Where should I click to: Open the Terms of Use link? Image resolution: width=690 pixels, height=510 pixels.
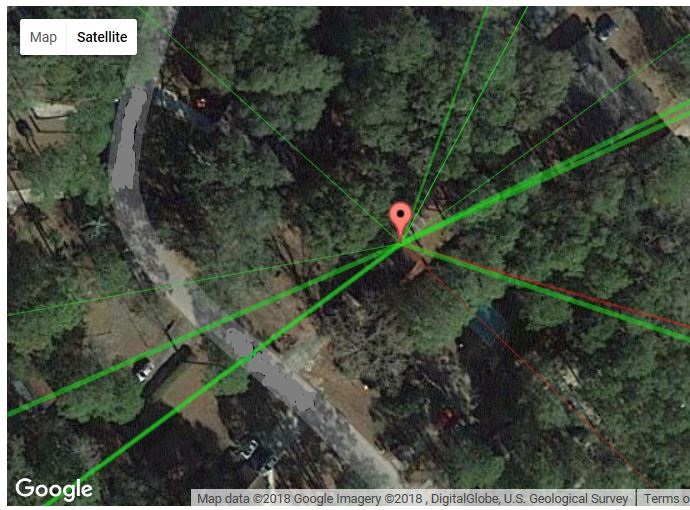(x=665, y=499)
